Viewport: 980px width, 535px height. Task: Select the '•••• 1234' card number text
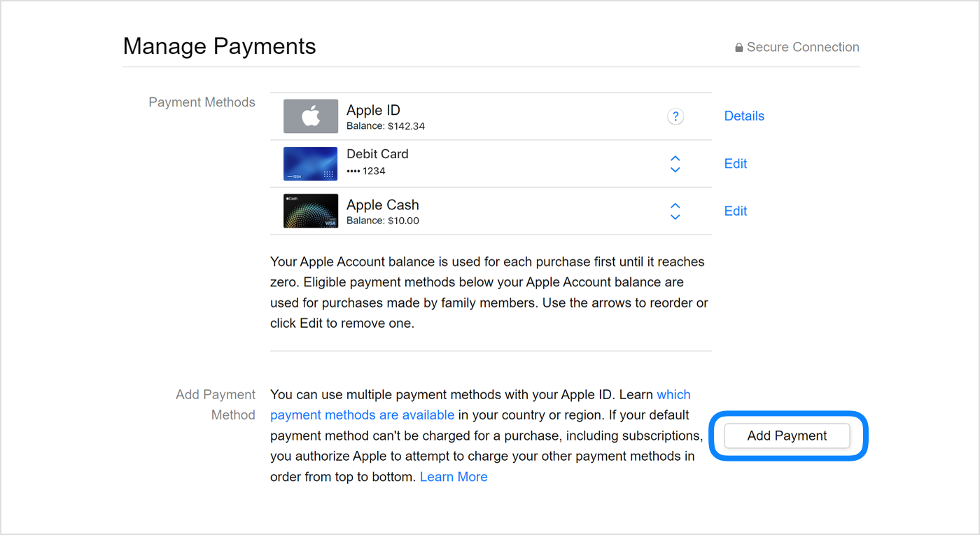(366, 171)
